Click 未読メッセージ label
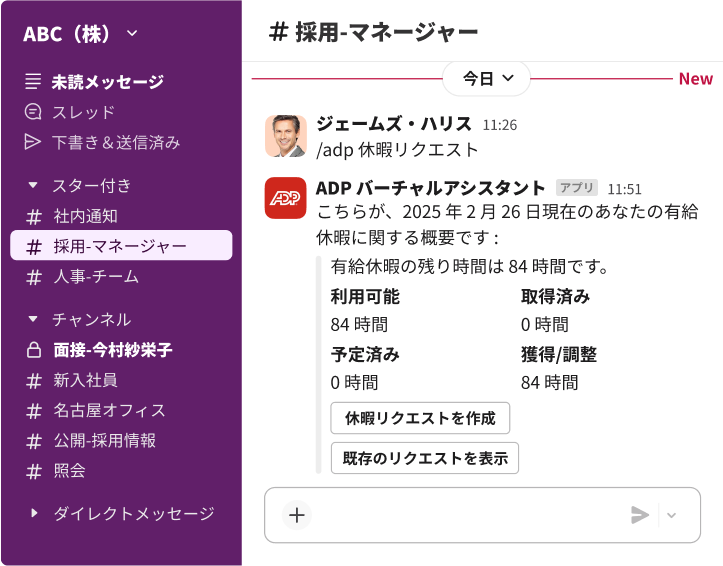 point(107,82)
